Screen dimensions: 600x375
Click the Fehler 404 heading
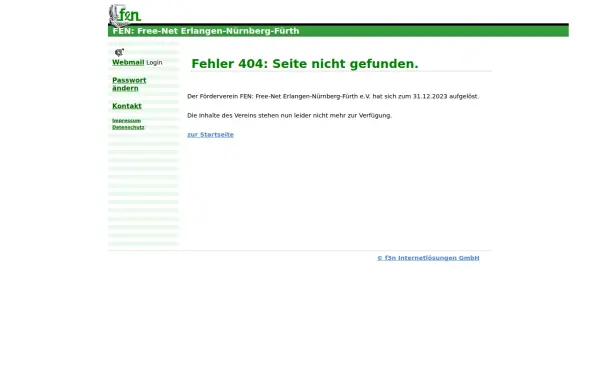coord(305,64)
